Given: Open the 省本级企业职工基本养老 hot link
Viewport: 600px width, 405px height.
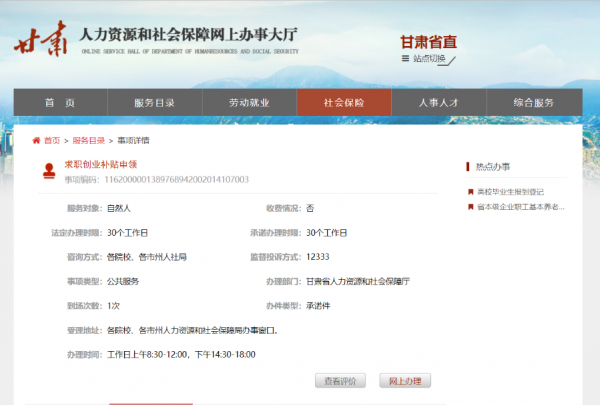Looking at the screenshot, I should [521, 207].
